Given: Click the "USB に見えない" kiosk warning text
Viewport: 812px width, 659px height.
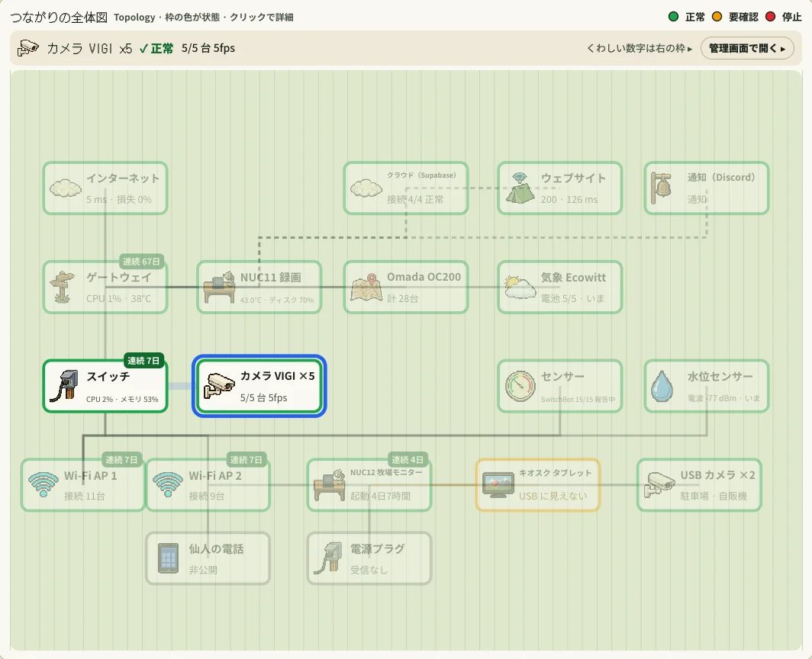Looking at the screenshot, I should tap(553, 496).
